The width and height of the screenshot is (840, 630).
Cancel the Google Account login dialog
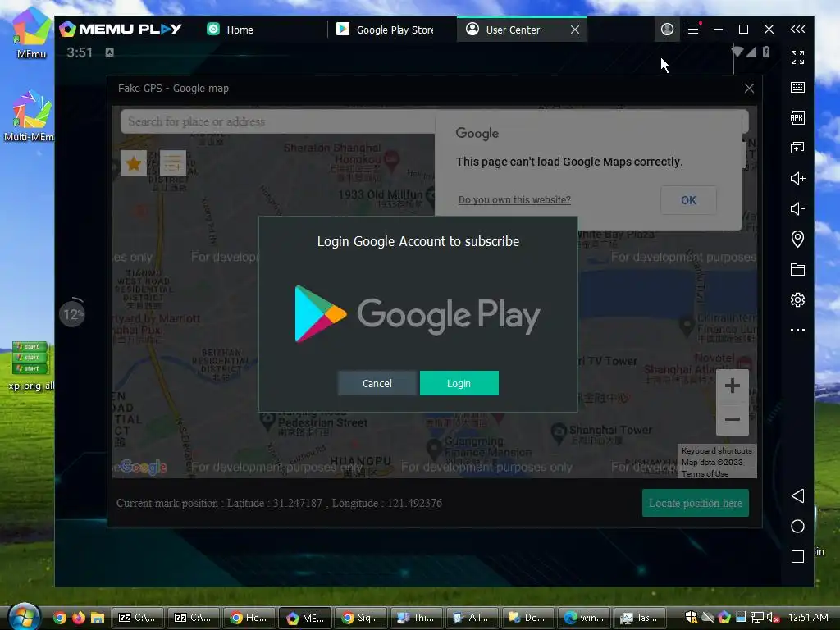point(377,383)
